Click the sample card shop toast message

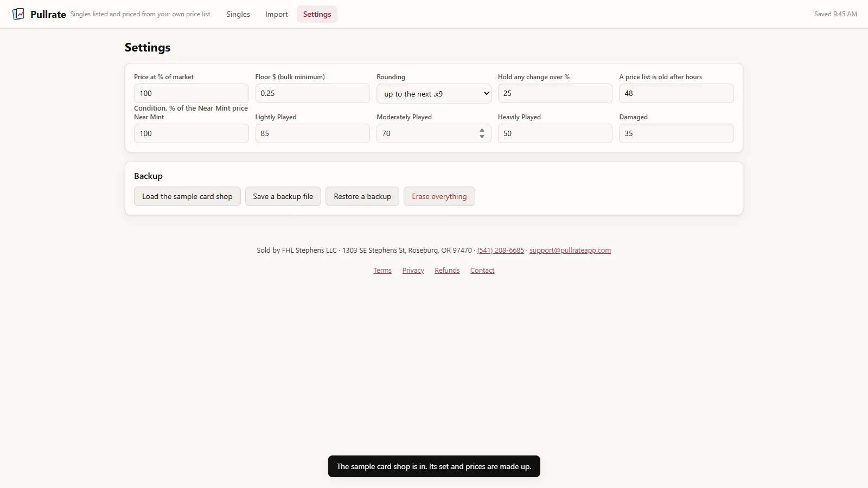click(434, 466)
